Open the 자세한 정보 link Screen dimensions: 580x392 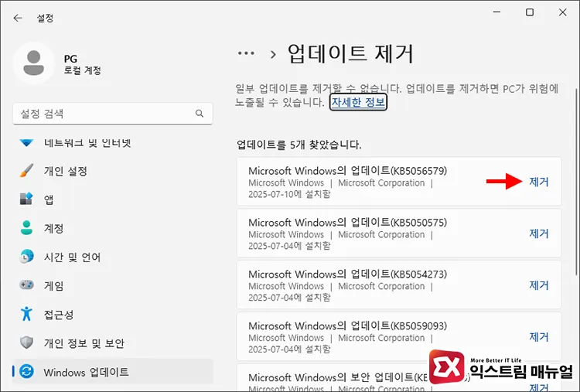click(x=358, y=102)
